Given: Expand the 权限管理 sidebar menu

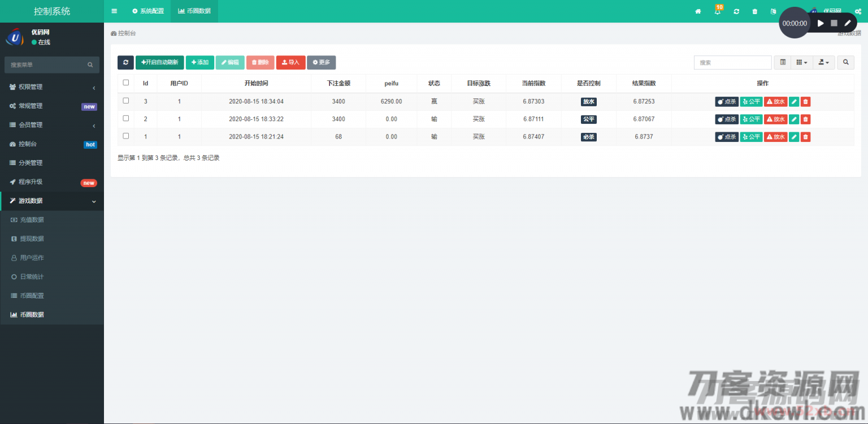Looking at the screenshot, I should point(52,87).
